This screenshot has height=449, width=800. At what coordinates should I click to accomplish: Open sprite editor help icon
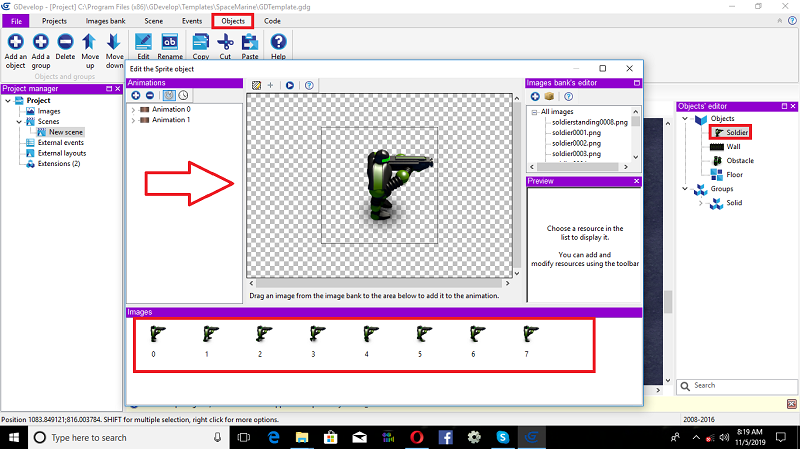point(309,85)
